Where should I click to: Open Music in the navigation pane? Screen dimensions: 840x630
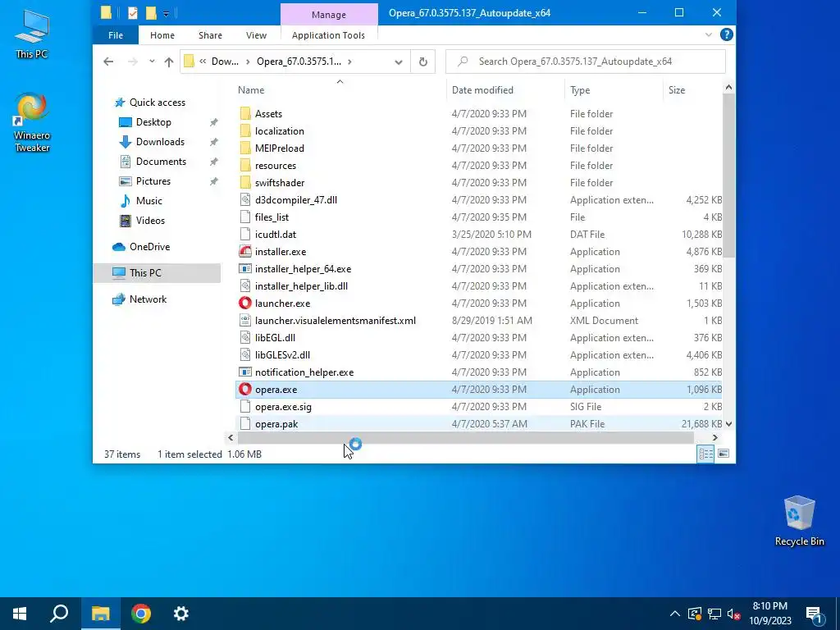coord(149,201)
